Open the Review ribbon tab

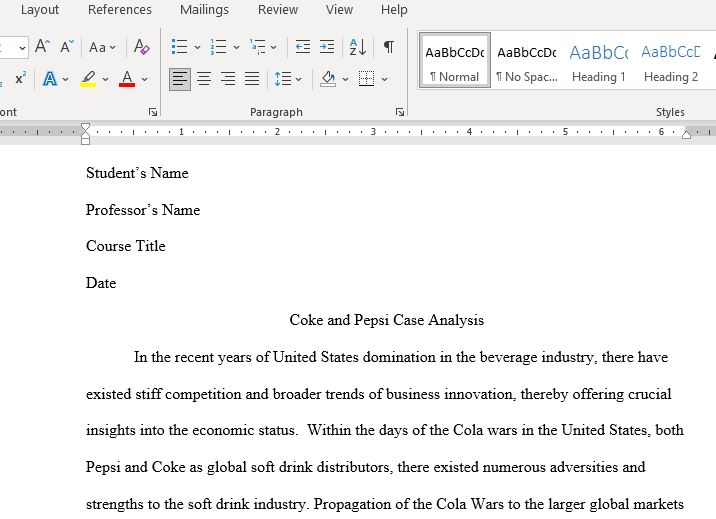[x=278, y=10]
